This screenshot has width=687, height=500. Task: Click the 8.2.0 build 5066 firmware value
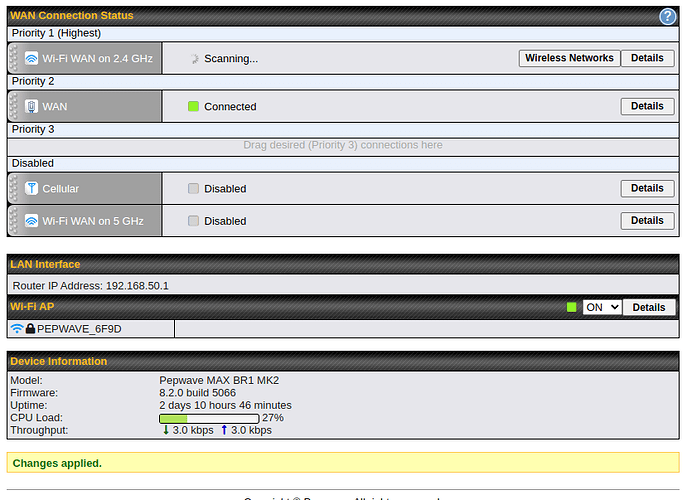click(198, 393)
